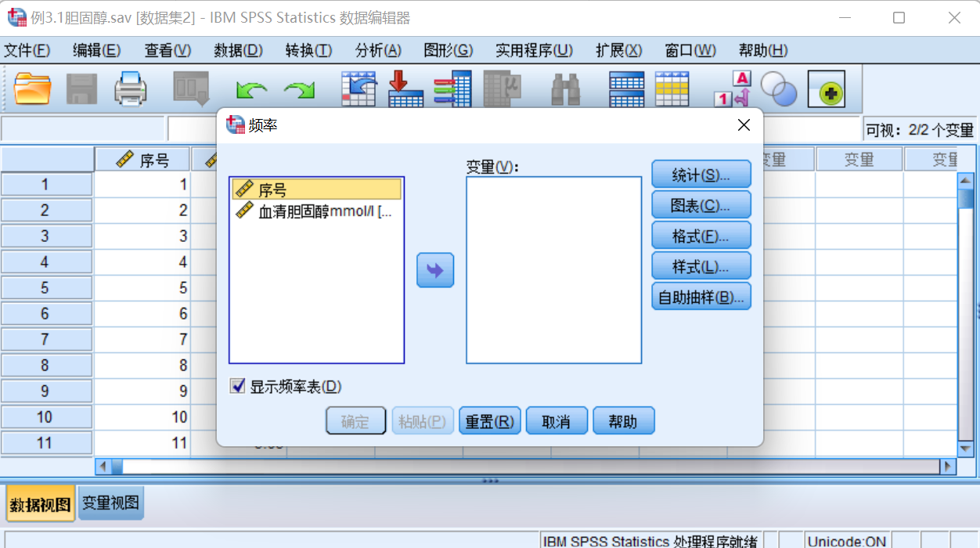Image resolution: width=980 pixels, height=548 pixels.
Task: Open the 图形(G) menu
Action: coord(449,50)
